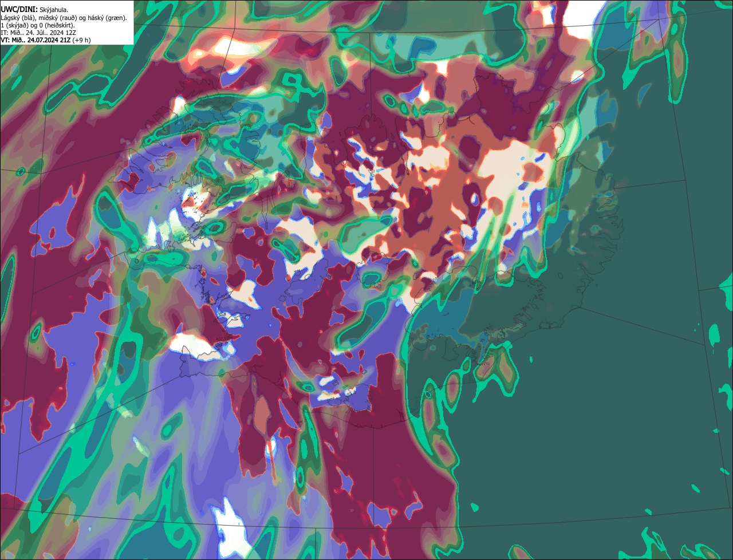Click the 'UWC/DINI: Skýjahula.' title text

click(x=34, y=9)
